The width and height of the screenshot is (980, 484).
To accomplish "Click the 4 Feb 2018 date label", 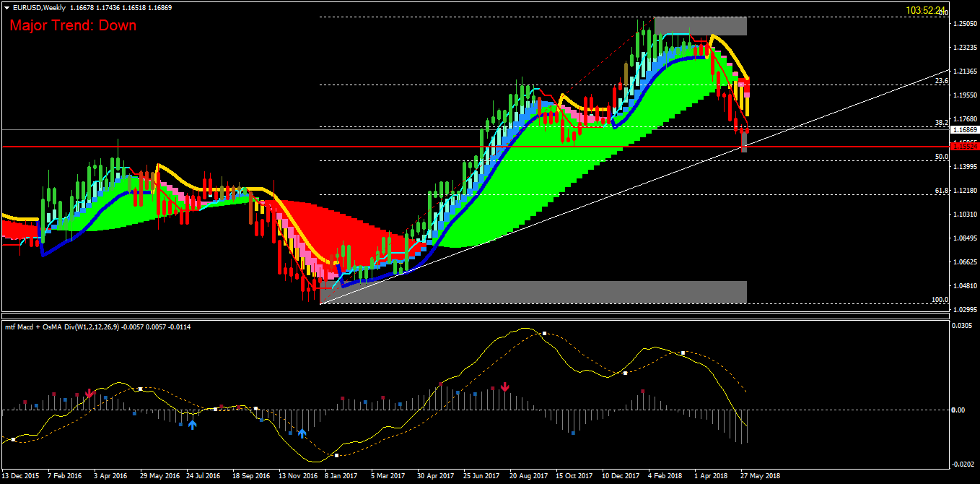I will pyautogui.click(x=665, y=476).
